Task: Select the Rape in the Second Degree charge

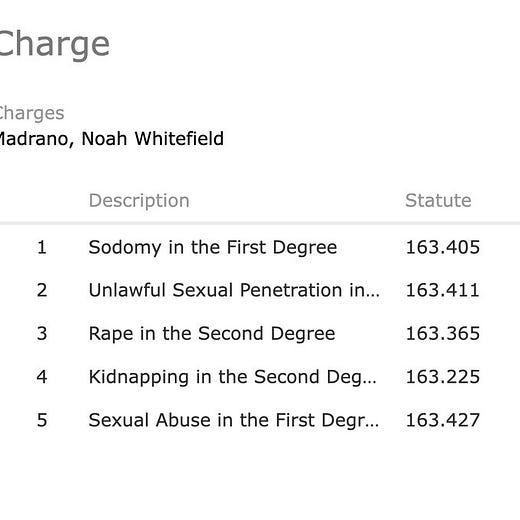Action: coord(212,334)
